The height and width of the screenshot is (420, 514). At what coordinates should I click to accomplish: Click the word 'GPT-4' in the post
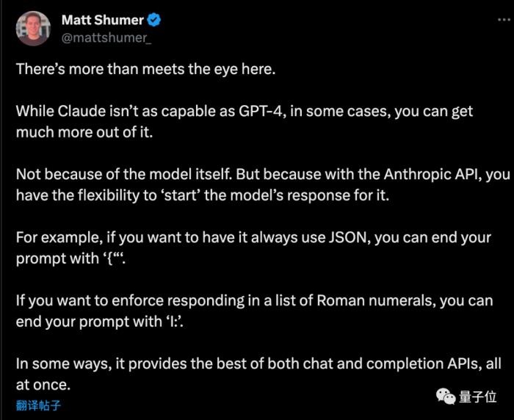(x=261, y=112)
